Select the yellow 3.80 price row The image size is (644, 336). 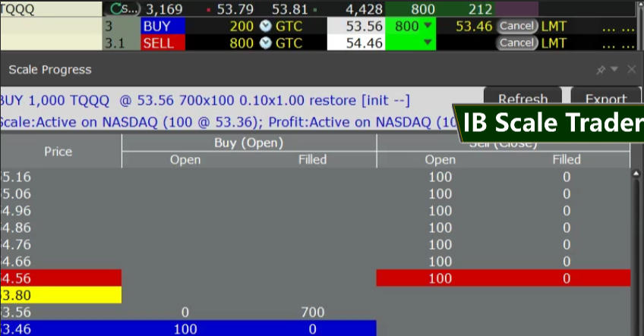point(61,295)
